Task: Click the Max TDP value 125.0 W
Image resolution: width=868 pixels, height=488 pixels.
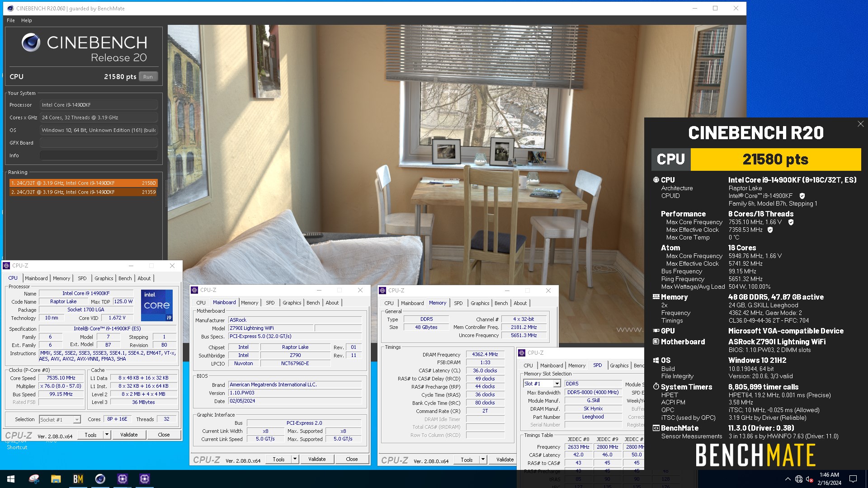Action: (123, 301)
